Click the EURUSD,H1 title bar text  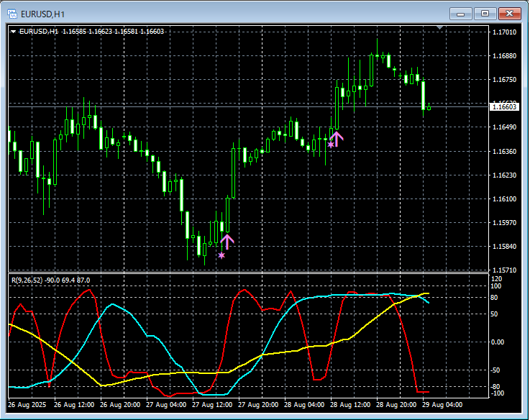click(42, 14)
